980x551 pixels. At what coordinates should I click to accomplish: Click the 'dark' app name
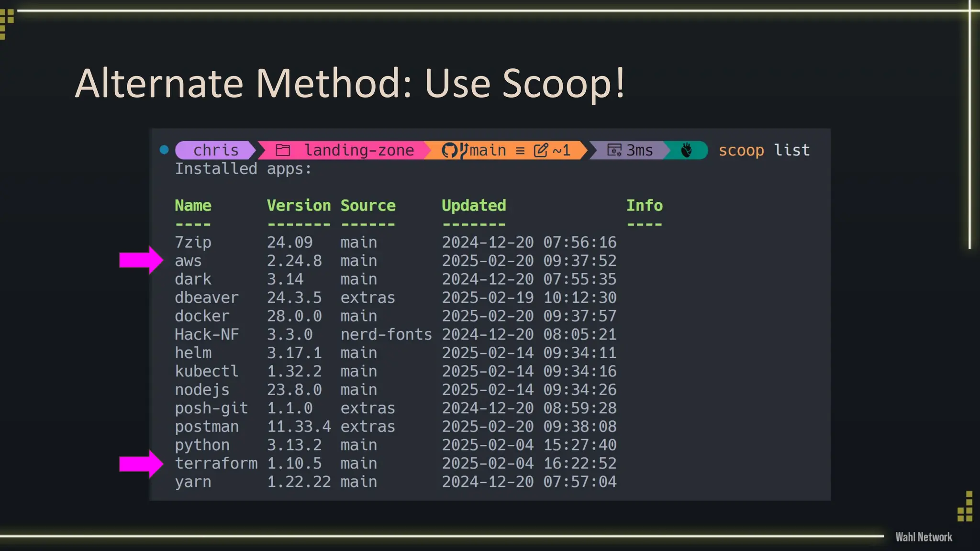(x=193, y=279)
